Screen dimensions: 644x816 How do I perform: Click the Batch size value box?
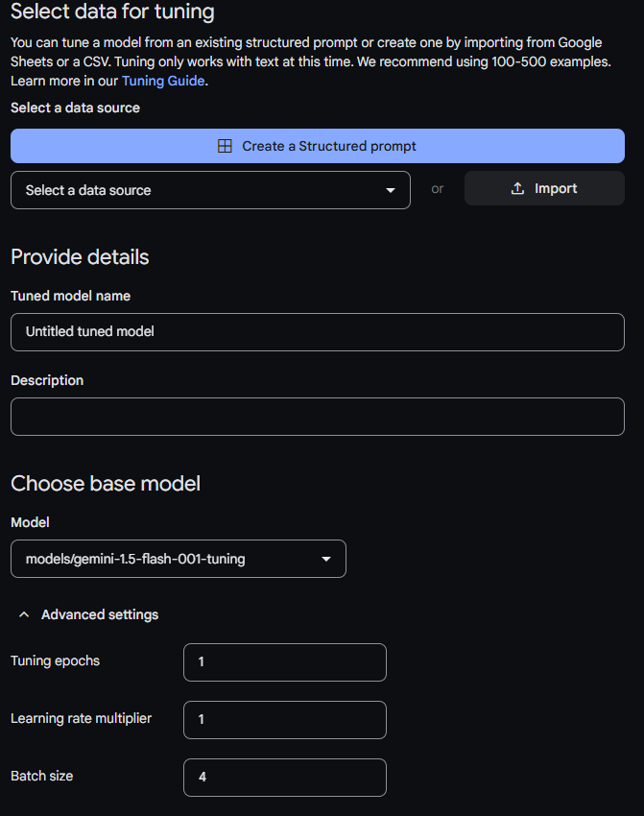coord(284,778)
